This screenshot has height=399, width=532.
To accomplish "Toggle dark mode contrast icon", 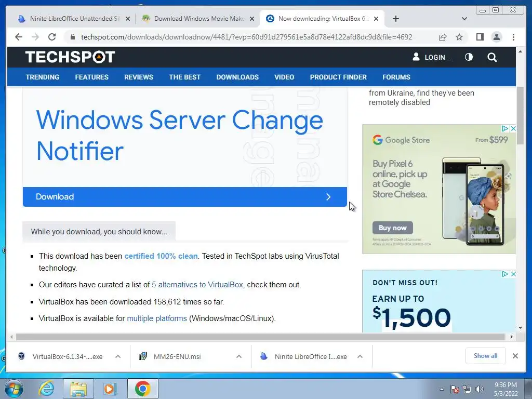I will [x=469, y=57].
